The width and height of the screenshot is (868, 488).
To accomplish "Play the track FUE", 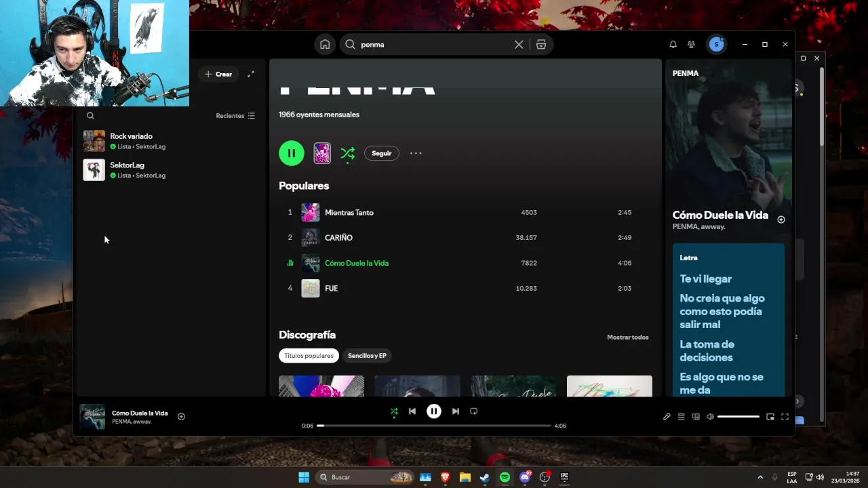I will (465, 288).
